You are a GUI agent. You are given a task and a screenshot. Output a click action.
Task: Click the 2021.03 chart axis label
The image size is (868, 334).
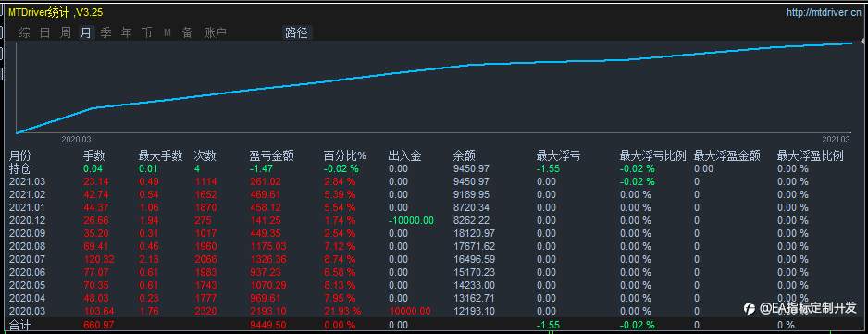point(836,140)
